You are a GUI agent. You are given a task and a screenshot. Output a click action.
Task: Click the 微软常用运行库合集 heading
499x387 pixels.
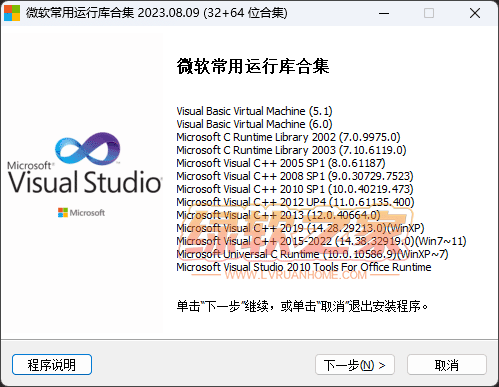click(x=253, y=66)
